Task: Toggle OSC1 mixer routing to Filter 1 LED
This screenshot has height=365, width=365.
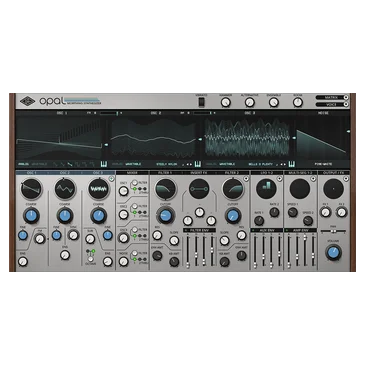Action: (134, 189)
